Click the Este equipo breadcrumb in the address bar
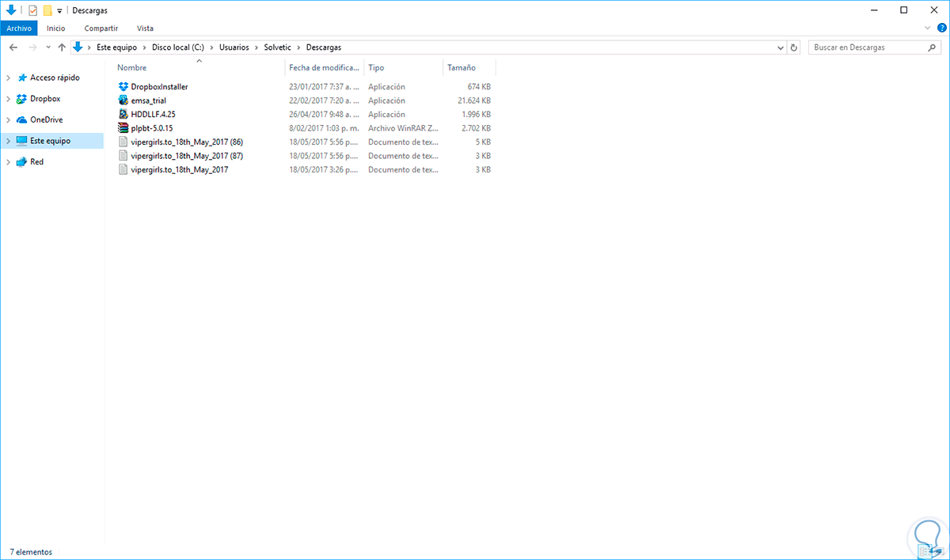The image size is (950, 560). [x=116, y=47]
